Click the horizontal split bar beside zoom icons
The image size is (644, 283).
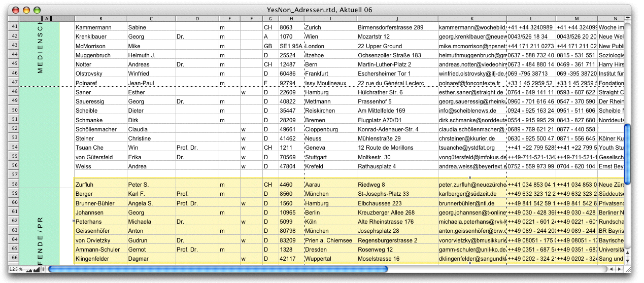44,269
